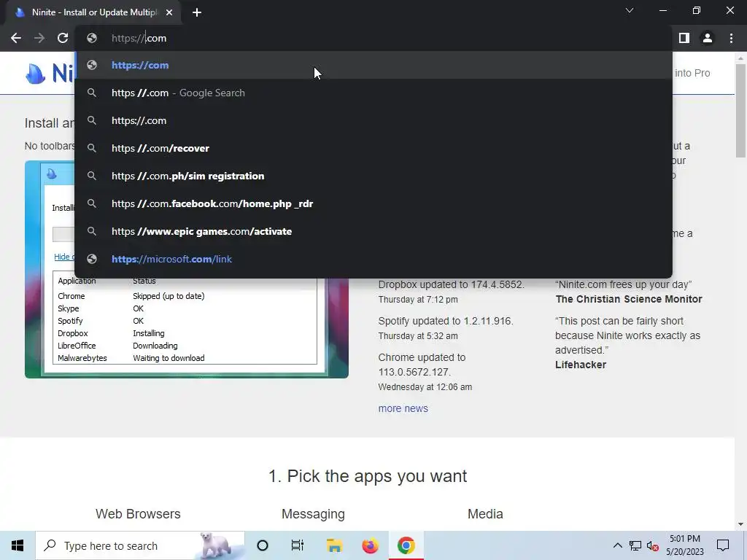Open Chrome three-dot menu
Viewport: 747px width, 560px height.
pyautogui.click(x=731, y=38)
